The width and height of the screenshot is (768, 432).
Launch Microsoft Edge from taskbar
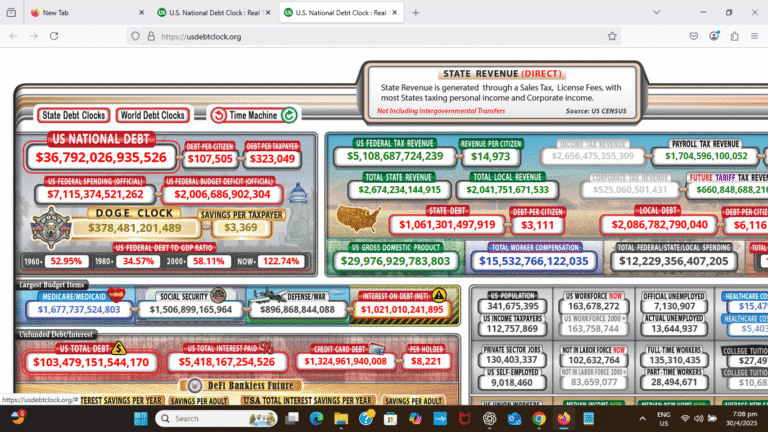[316, 418]
